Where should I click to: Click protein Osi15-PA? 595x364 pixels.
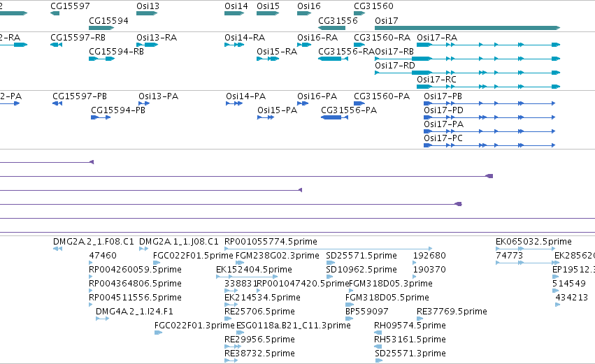[x=277, y=110]
